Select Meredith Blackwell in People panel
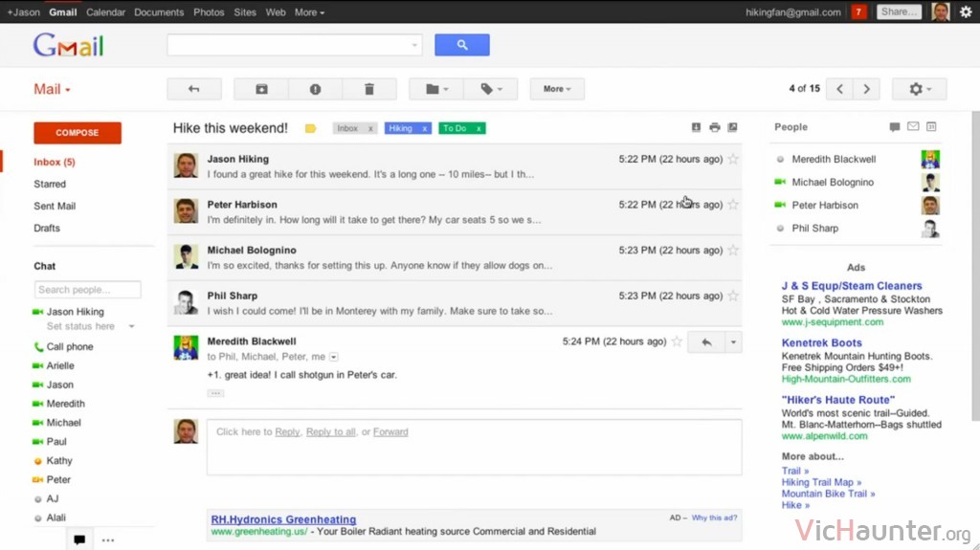This screenshot has width=980, height=550. 834,160
